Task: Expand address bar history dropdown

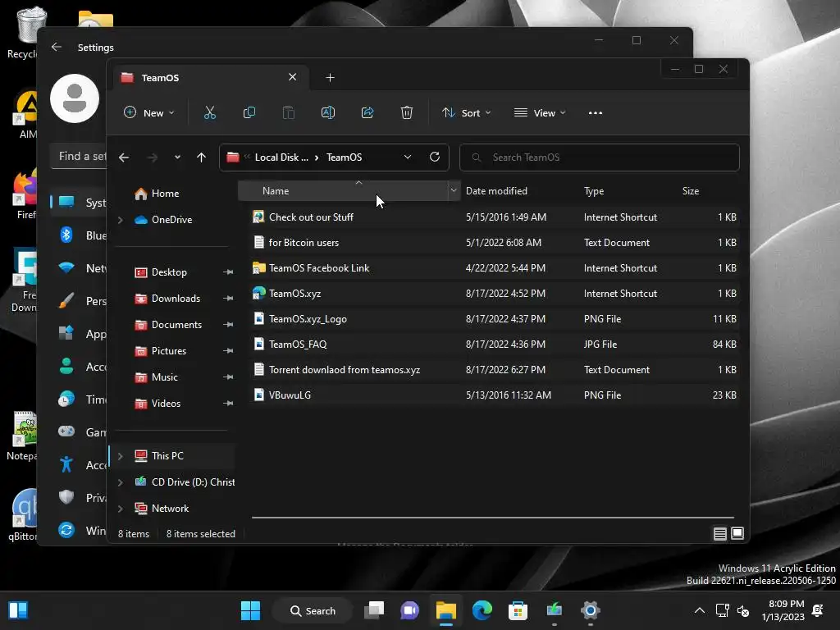Action: (408, 157)
